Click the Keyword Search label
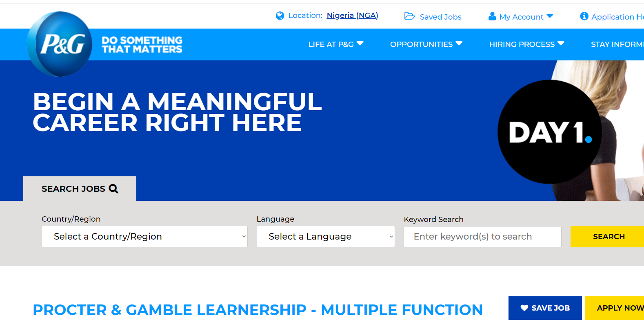This screenshot has height=331, width=644. click(x=433, y=219)
